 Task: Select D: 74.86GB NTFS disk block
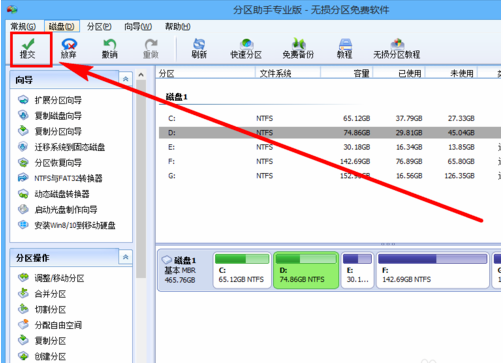tap(306, 270)
